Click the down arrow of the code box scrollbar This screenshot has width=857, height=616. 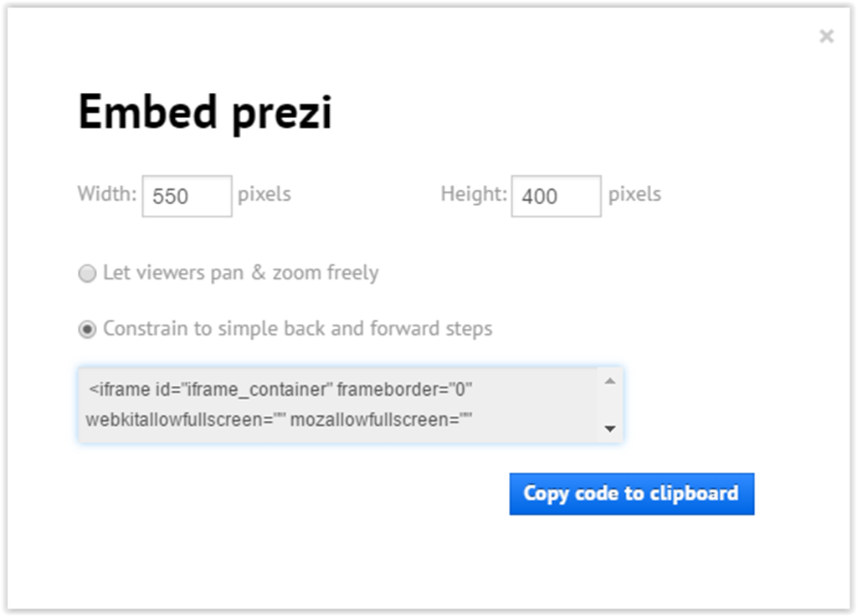pos(609,429)
